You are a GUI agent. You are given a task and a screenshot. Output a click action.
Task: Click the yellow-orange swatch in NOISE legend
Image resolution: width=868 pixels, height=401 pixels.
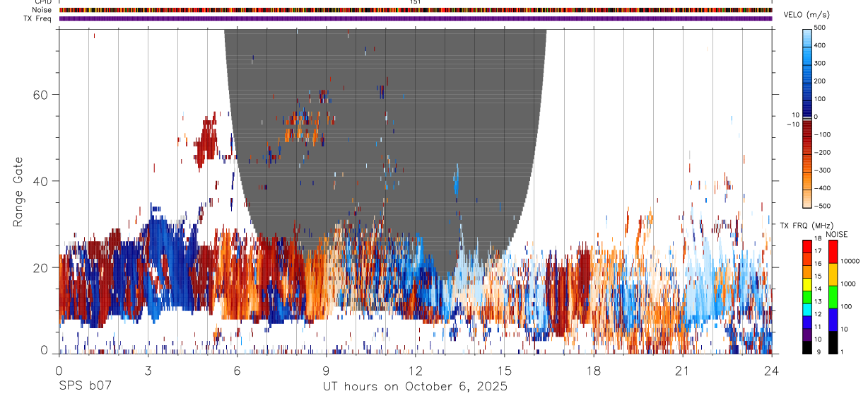[833, 274]
